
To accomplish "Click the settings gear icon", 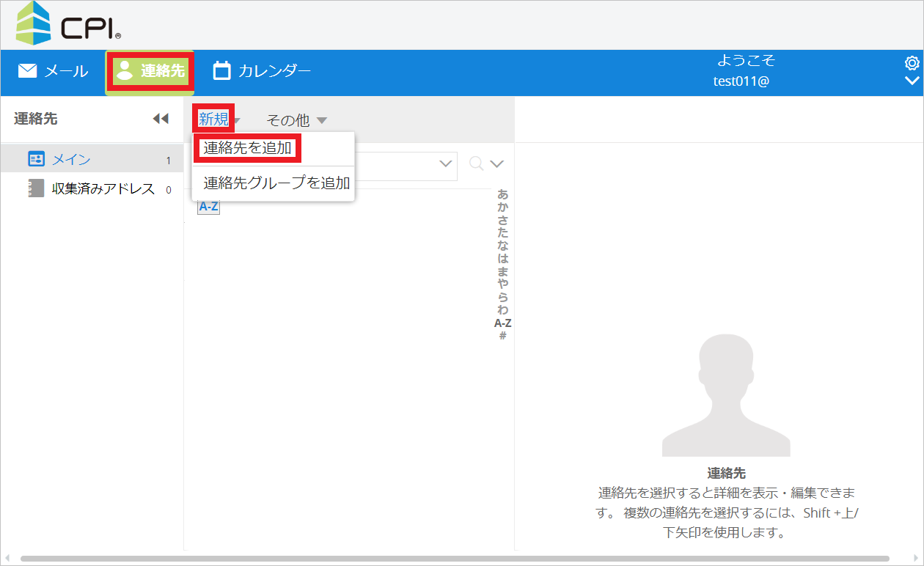I will point(912,63).
